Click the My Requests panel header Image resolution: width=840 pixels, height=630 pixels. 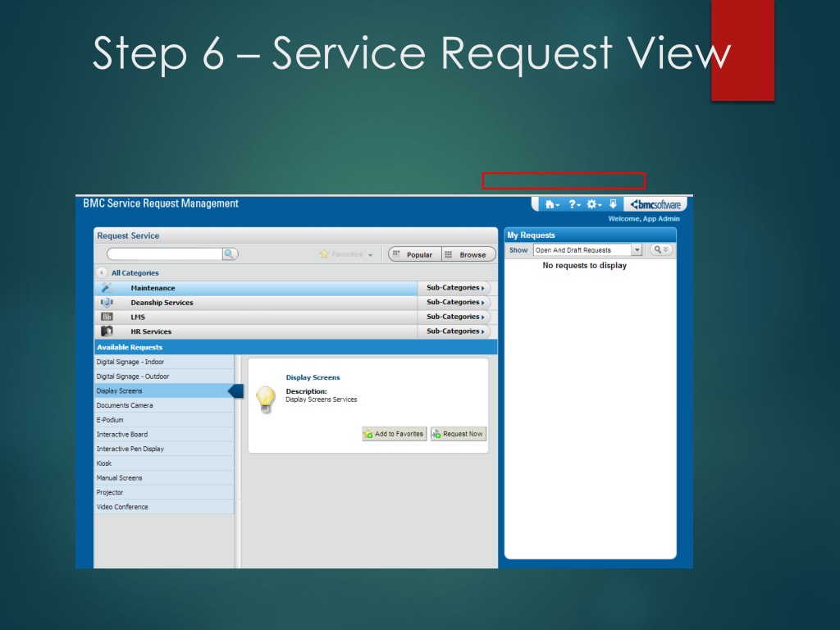[x=591, y=235]
